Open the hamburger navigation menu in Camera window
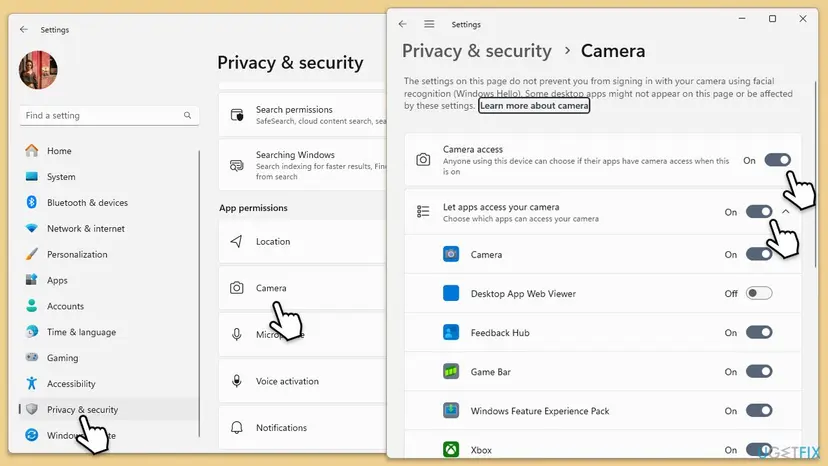 429,24
